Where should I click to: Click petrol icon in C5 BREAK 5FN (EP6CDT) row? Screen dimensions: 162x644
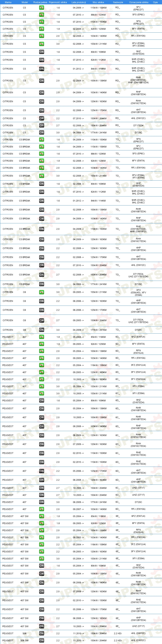tap(42, 140)
